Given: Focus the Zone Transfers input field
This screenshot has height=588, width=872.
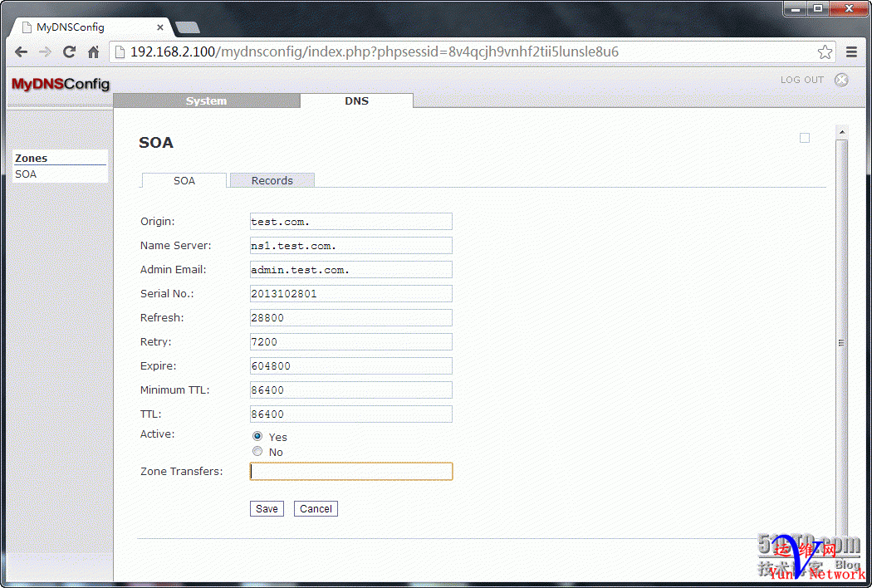Looking at the screenshot, I should pos(351,471).
